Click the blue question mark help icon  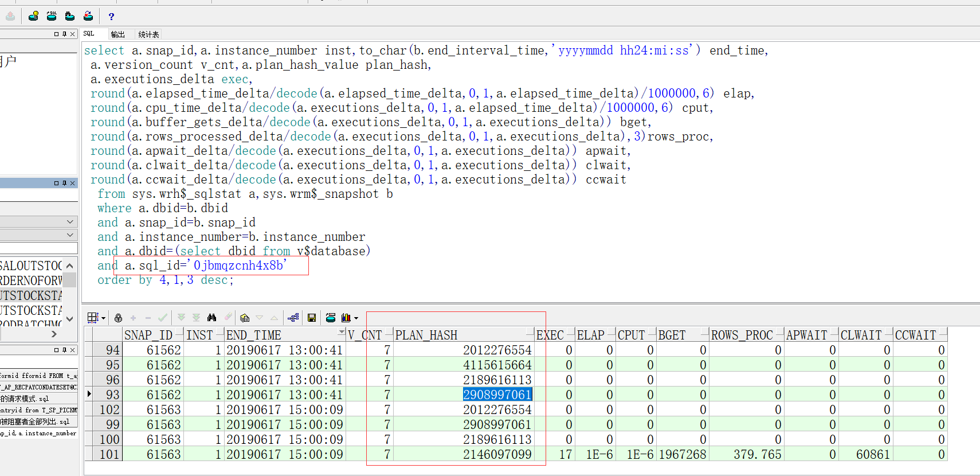[111, 17]
